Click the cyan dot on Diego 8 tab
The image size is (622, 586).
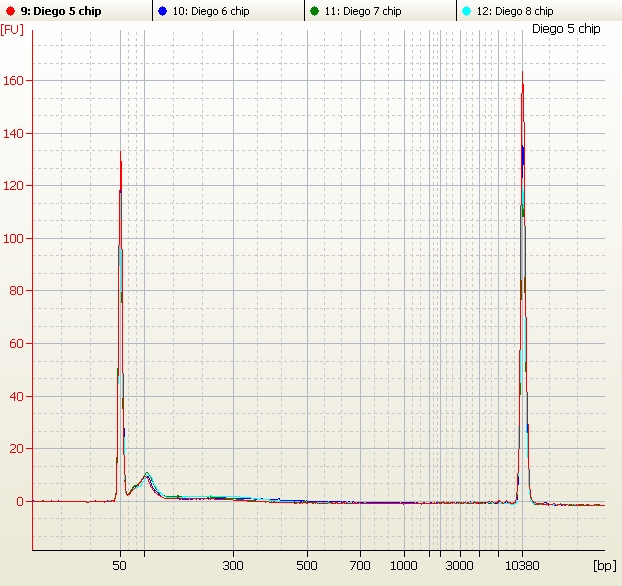click(467, 11)
